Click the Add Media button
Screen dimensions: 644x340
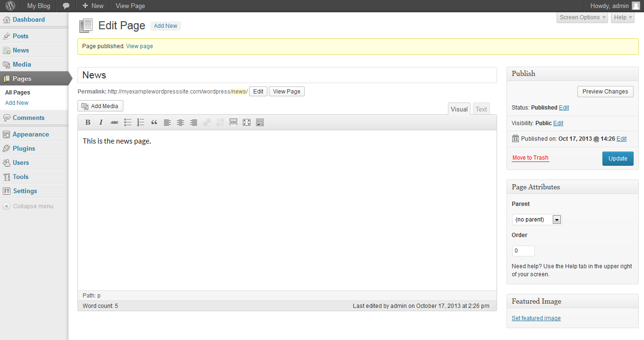(100, 106)
